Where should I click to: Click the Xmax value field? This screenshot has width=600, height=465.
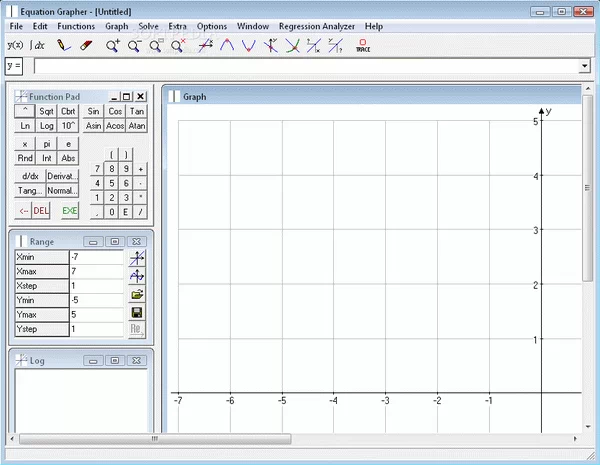[96, 271]
